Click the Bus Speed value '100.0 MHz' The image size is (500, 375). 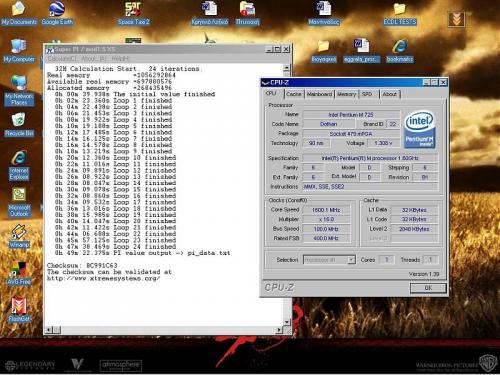tap(326, 229)
